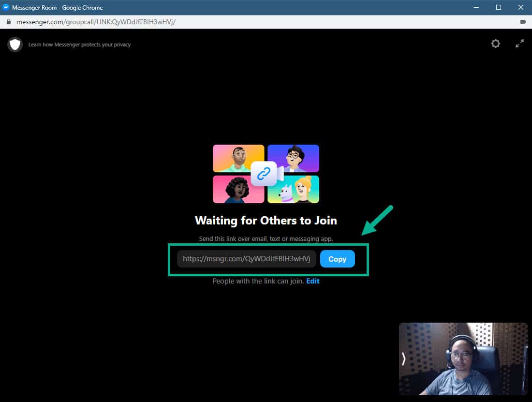Click the lock icon beside the URL

pos(9,22)
